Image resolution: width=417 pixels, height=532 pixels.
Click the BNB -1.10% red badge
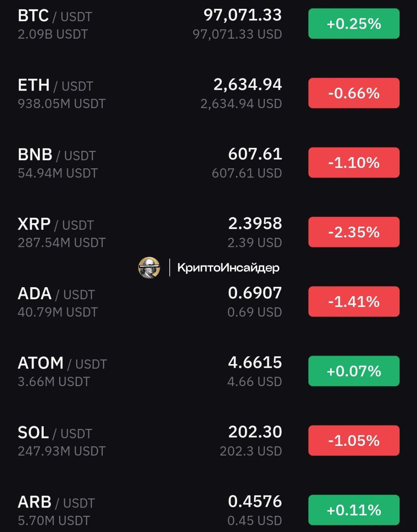pos(354,163)
